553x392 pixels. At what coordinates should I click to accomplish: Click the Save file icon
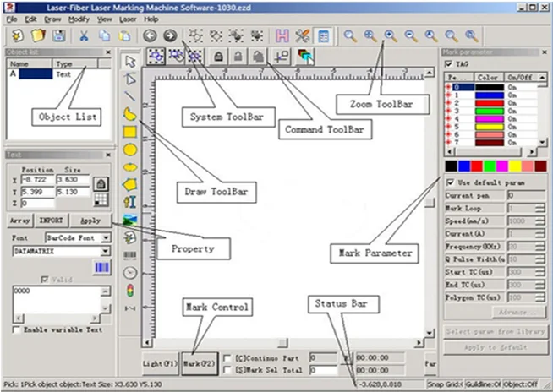coord(58,36)
